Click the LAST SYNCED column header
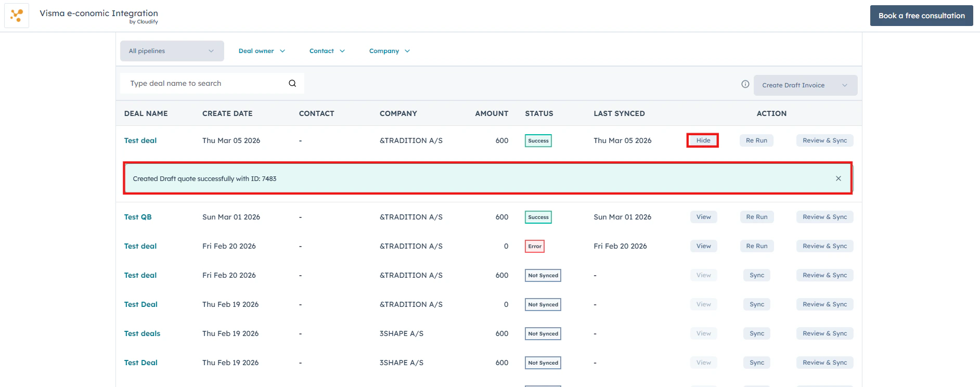Image resolution: width=980 pixels, height=387 pixels. [x=619, y=113]
